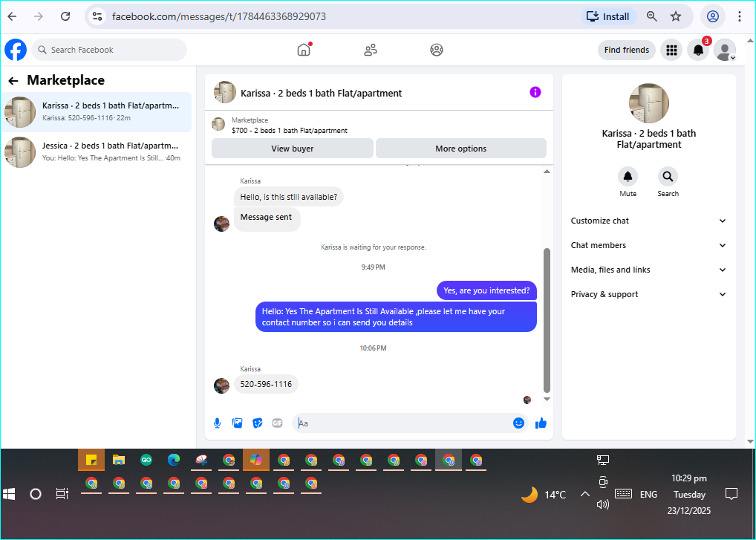Send a thumbs-up like
This screenshot has width=756, height=540.
coord(541,423)
